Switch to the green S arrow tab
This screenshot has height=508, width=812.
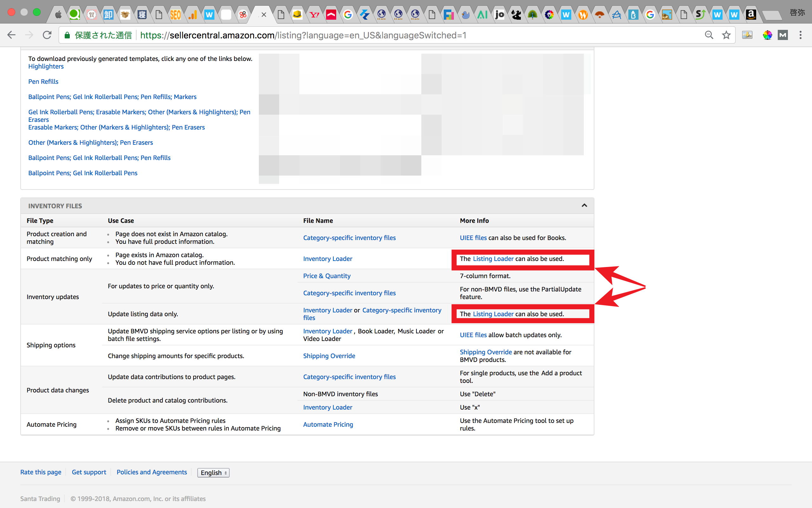tap(700, 15)
